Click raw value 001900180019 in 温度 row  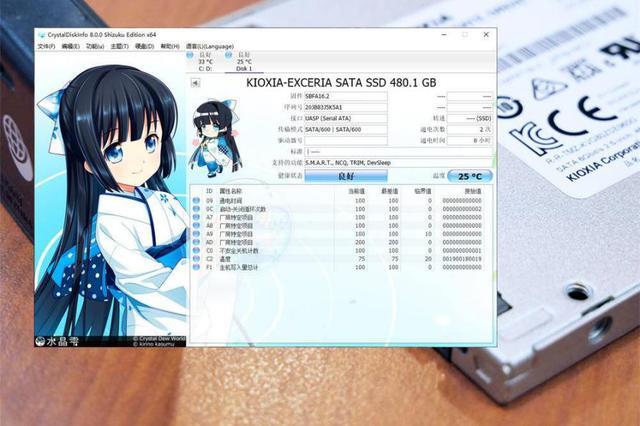(x=462, y=259)
